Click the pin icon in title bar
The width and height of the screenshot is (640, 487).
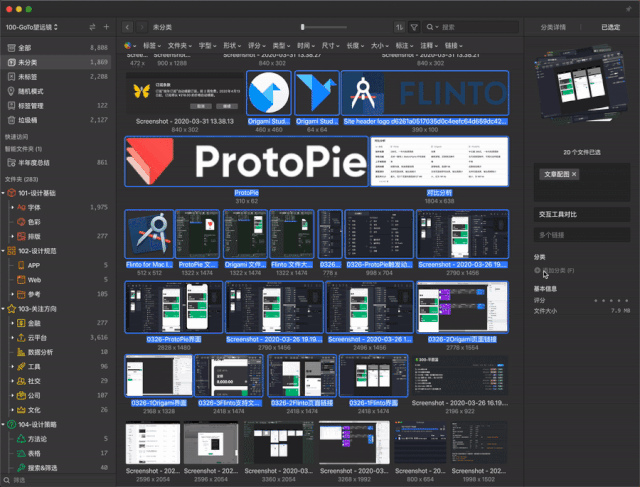click(629, 9)
